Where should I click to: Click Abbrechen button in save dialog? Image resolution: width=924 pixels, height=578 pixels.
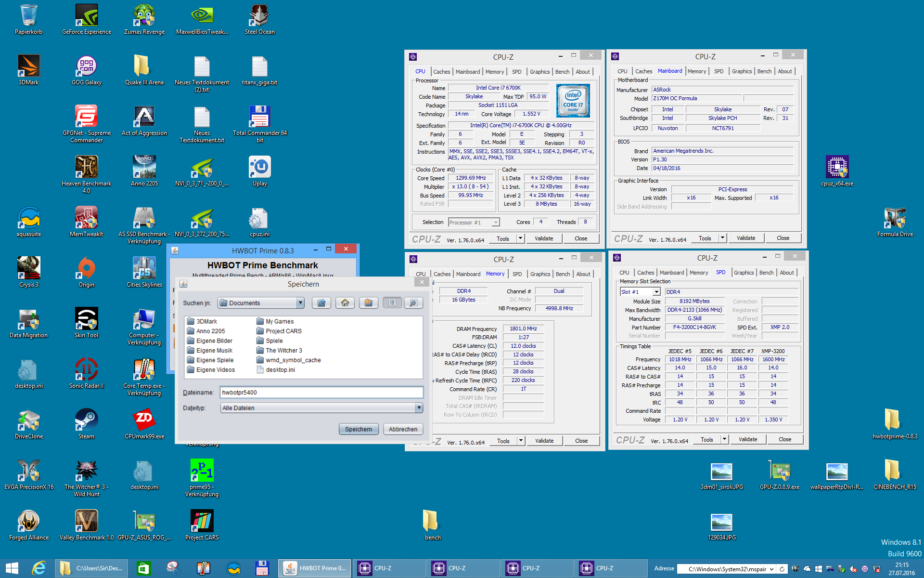point(403,429)
